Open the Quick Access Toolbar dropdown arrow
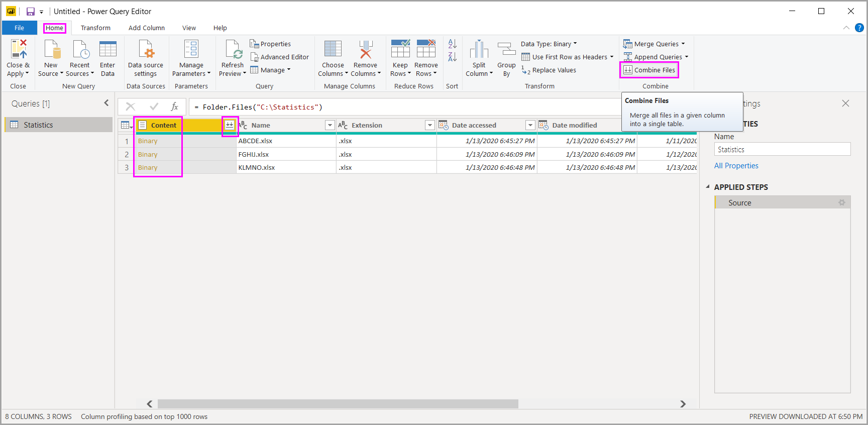 point(42,12)
